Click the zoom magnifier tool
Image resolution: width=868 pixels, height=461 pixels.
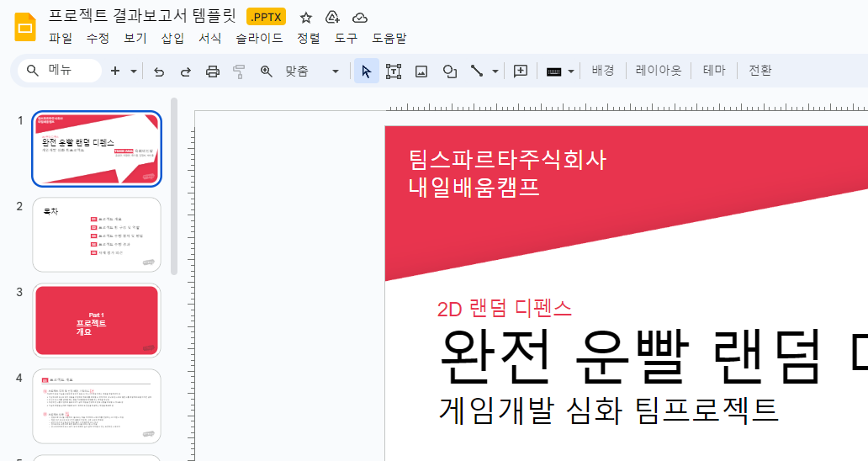[267, 72]
